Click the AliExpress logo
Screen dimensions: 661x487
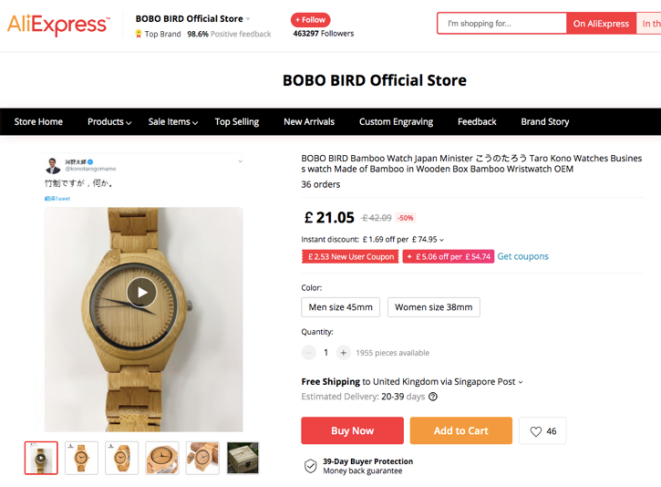coord(58,24)
